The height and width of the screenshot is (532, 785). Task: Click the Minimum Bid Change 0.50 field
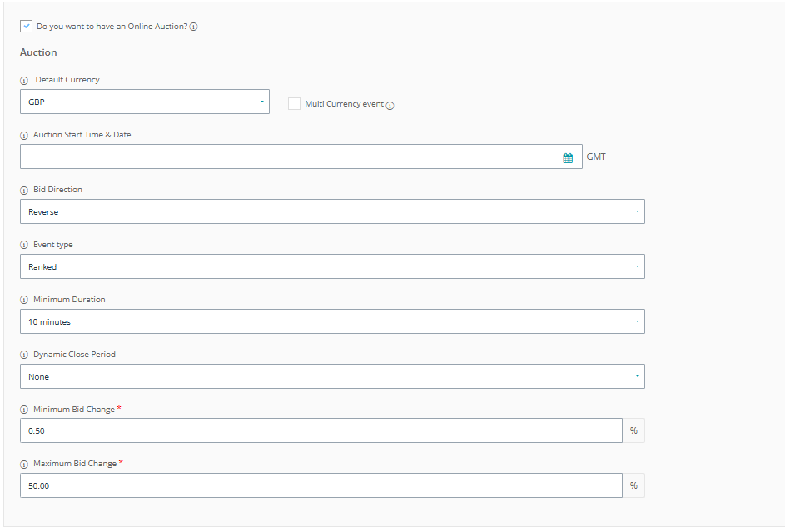click(x=320, y=430)
